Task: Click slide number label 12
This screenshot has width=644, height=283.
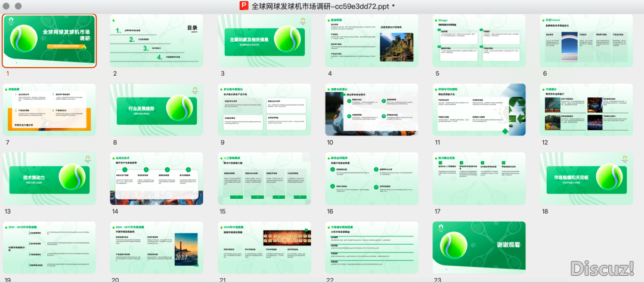Action: (x=545, y=143)
